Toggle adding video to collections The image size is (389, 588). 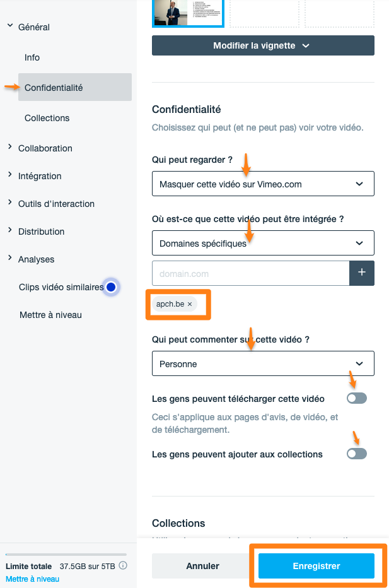pos(356,454)
